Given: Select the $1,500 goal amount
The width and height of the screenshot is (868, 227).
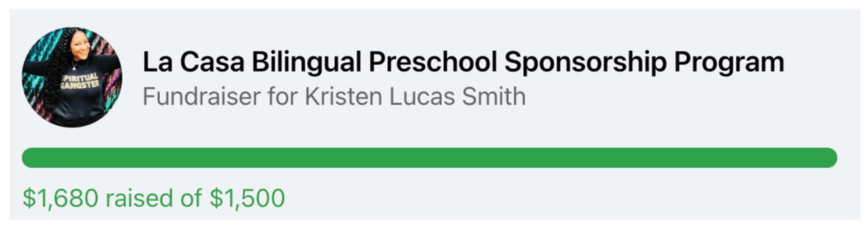Looking at the screenshot, I should (x=247, y=198).
